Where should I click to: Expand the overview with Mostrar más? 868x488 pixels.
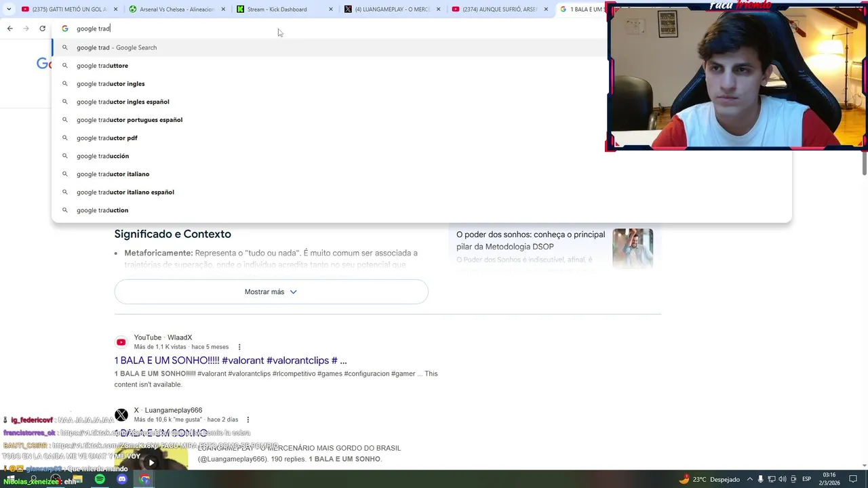271,291
